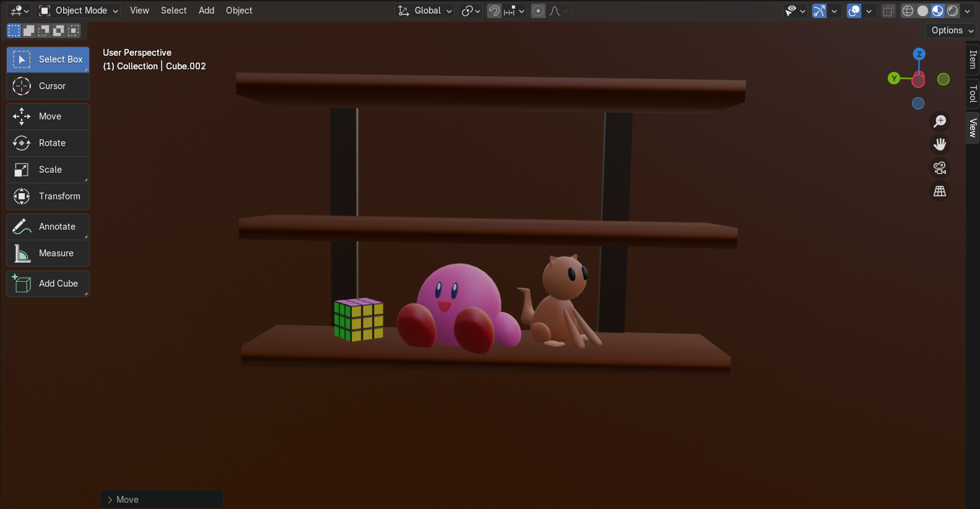The image size is (980, 509).
Task: Open the gizmo options dropdown arrow
Action: point(835,11)
